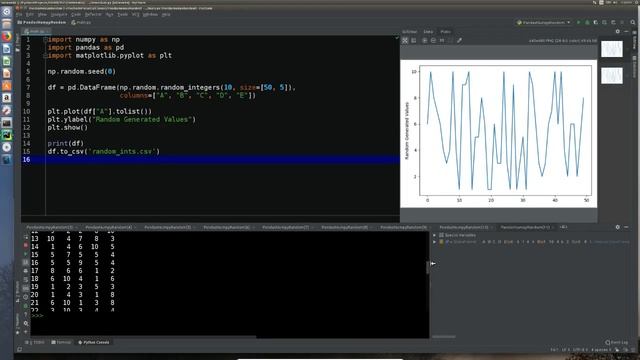The width and height of the screenshot is (640, 360).
Task: Switch to the Data tab in SciView
Action: coord(428,31)
